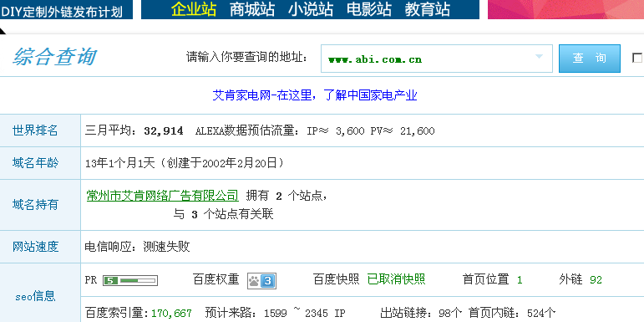This screenshot has height=322, width=644.
Task: Click the 百度索引量 value 170,667
Action: (171, 314)
